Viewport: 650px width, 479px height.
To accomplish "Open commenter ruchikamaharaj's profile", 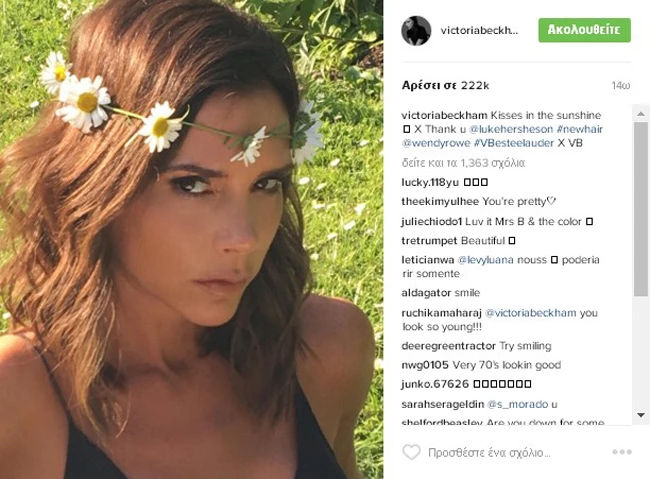I will (x=441, y=313).
